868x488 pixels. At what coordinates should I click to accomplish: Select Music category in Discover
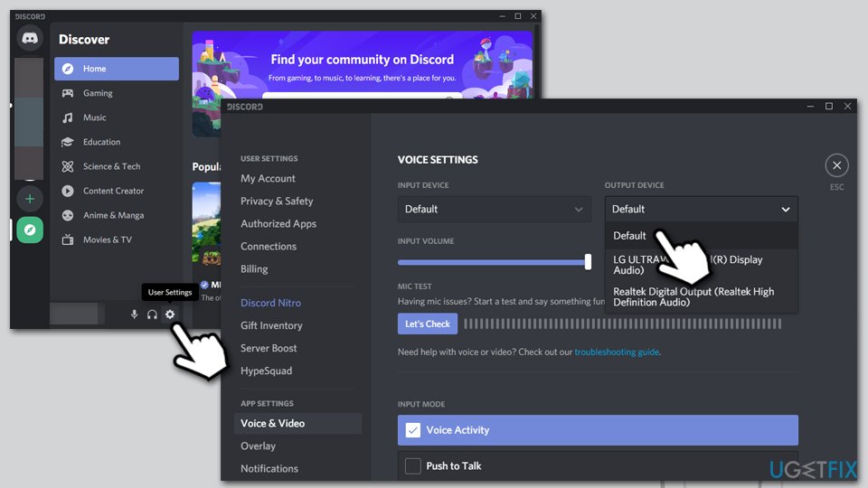pos(117,117)
